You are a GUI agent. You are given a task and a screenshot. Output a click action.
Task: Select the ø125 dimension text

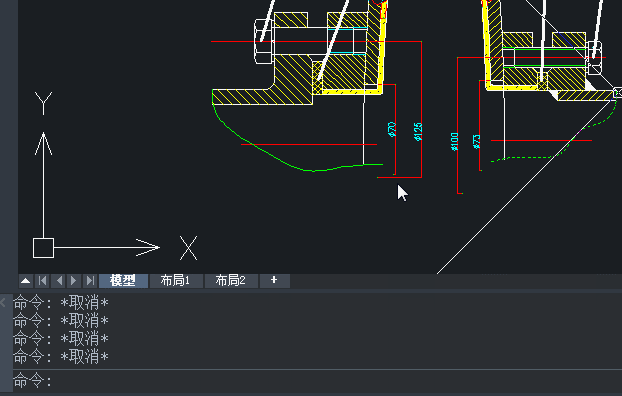click(x=418, y=132)
